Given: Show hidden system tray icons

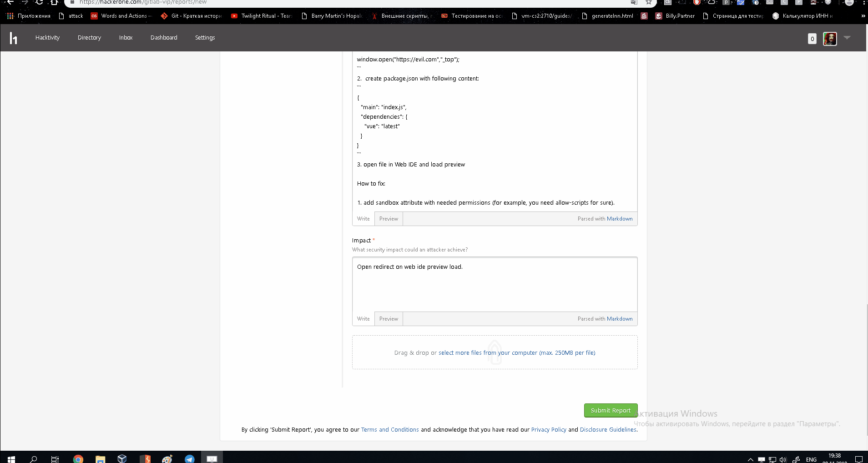Looking at the screenshot, I should [x=751, y=459].
